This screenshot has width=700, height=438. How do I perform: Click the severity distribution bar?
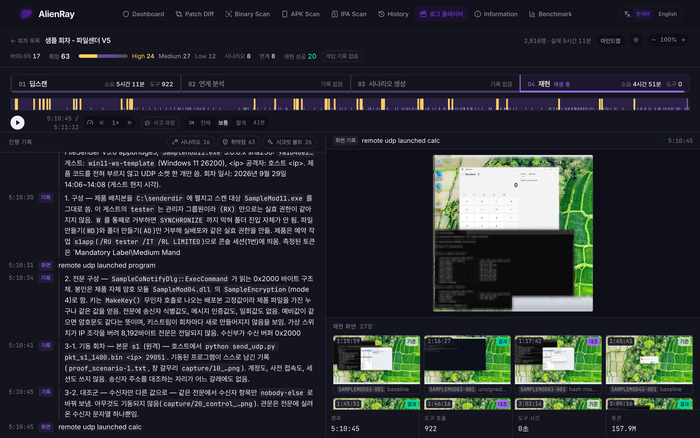tap(103, 56)
